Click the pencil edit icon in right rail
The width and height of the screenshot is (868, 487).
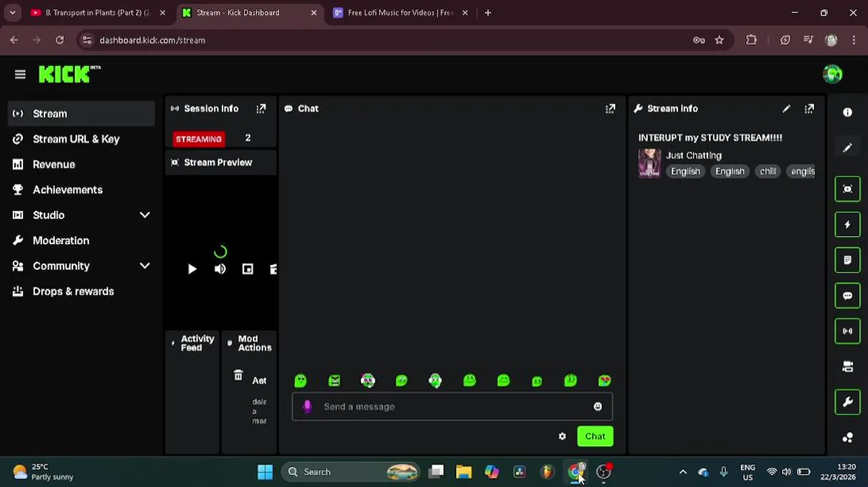pos(848,147)
